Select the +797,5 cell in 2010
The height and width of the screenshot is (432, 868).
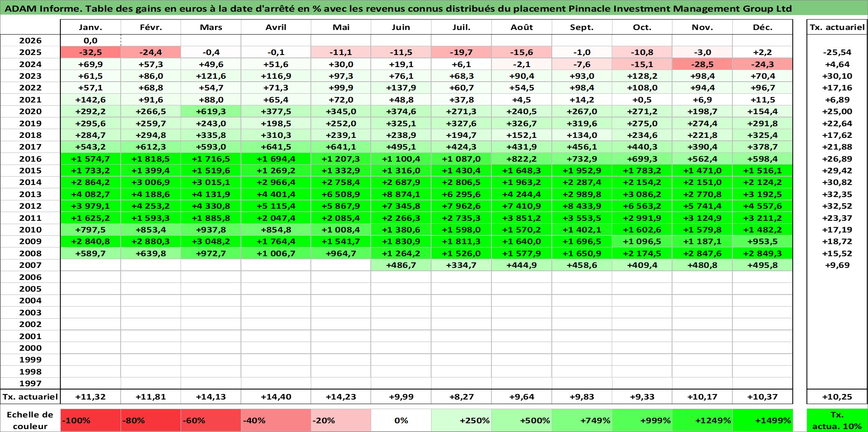90,230
